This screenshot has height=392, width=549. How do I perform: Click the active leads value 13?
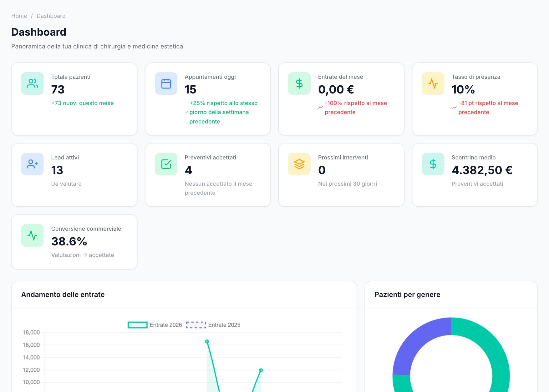coord(57,170)
